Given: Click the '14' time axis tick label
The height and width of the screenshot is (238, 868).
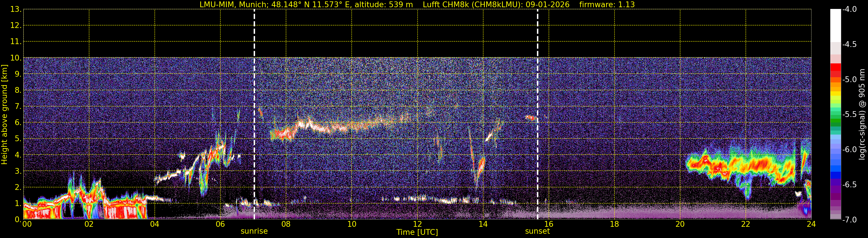Looking at the screenshot, I should pyautogui.click(x=483, y=224).
